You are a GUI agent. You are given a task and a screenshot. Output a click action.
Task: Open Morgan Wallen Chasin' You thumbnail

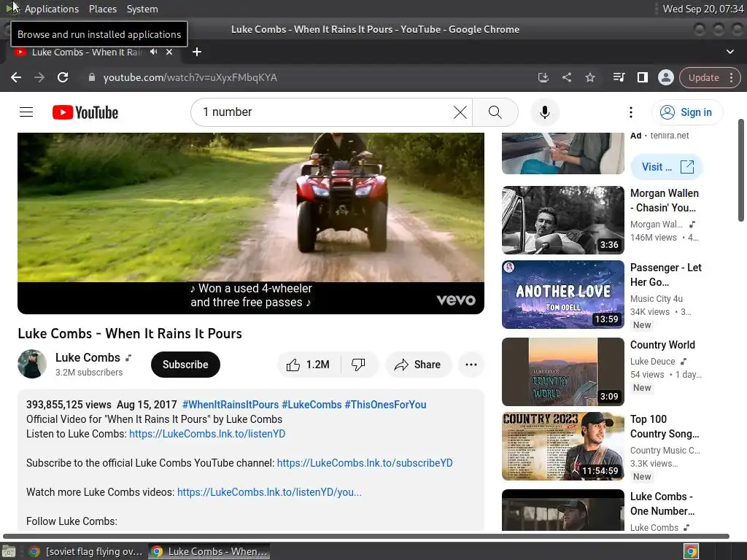(563, 220)
